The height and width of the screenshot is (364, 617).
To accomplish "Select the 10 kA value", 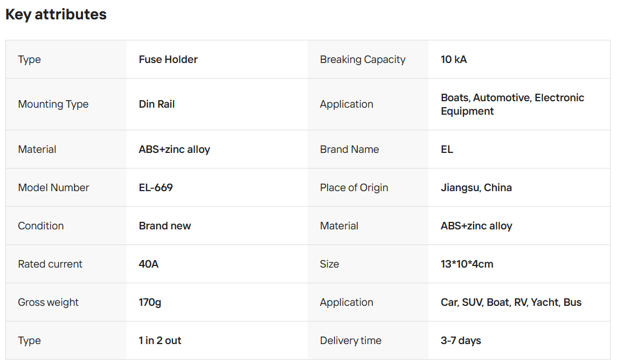I will (454, 60).
